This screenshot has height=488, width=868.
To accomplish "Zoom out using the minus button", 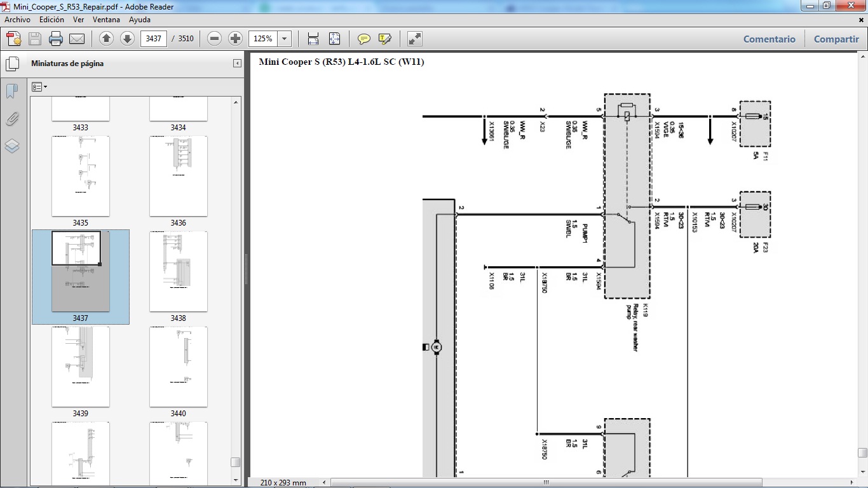I will click(x=215, y=39).
